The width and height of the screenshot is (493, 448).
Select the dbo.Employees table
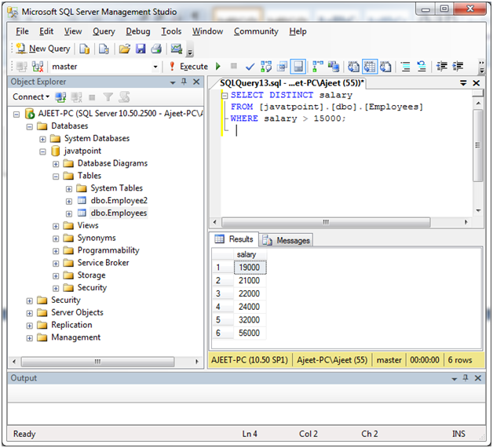coord(119,213)
